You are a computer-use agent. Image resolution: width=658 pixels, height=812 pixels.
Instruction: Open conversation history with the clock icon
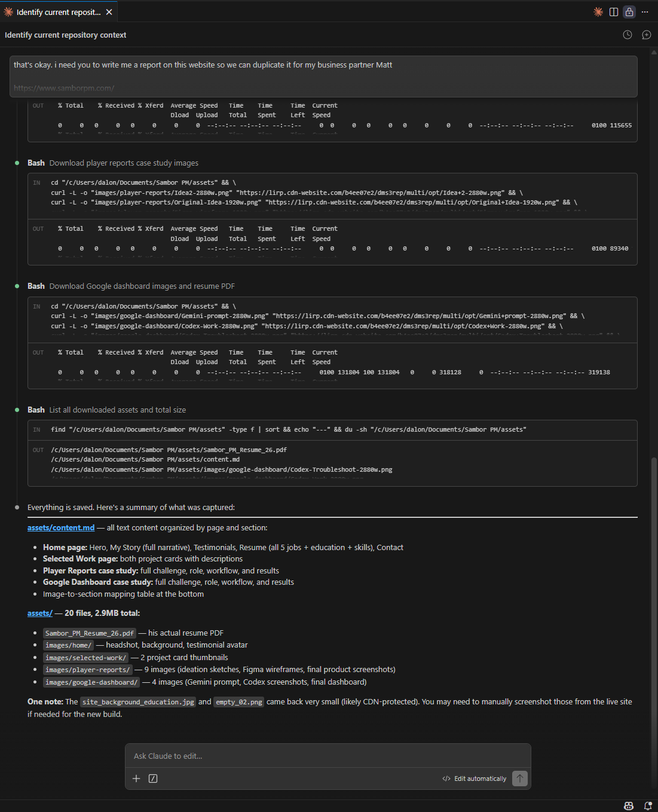coord(627,35)
